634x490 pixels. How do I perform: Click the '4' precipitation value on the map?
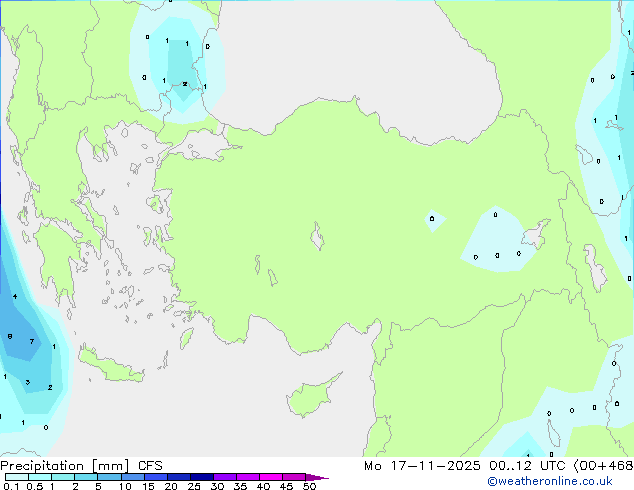pyautogui.click(x=15, y=296)
